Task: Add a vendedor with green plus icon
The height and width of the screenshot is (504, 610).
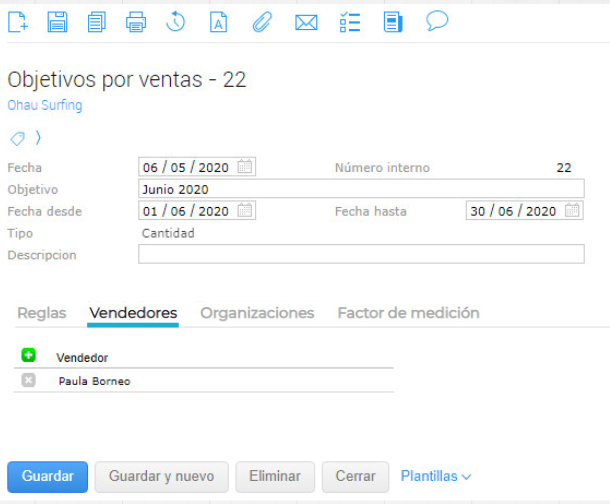Action: [x=28, y=355]
